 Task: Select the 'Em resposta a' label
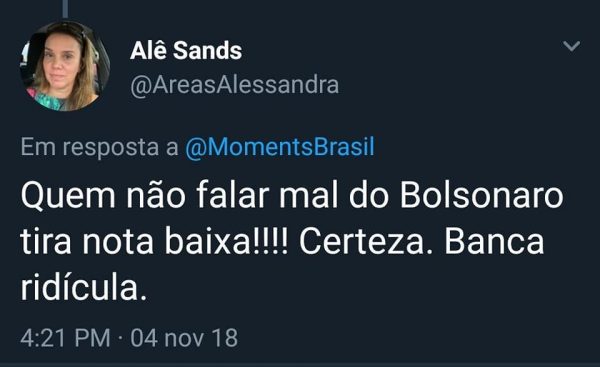pyautogui.click(x=99, y=147)
